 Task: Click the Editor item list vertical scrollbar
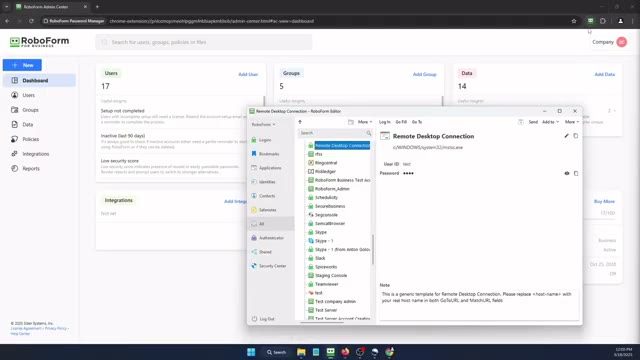[373, 249]
